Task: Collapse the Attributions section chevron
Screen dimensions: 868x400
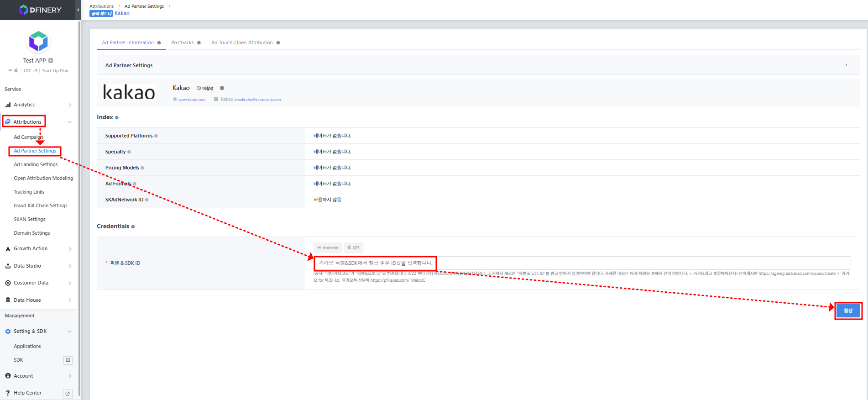Action: pos(70,122)
